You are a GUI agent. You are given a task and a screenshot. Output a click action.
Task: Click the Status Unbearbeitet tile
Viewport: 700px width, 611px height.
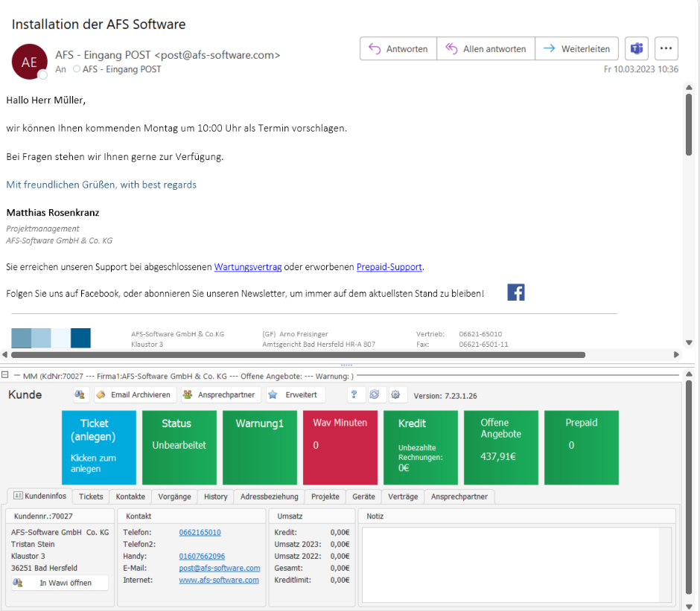coord(179,448)
